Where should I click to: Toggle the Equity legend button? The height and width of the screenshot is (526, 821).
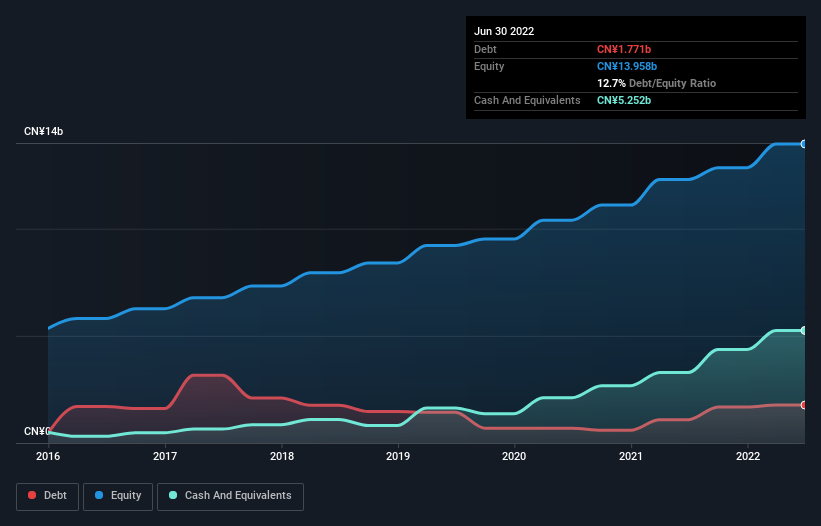118,496
